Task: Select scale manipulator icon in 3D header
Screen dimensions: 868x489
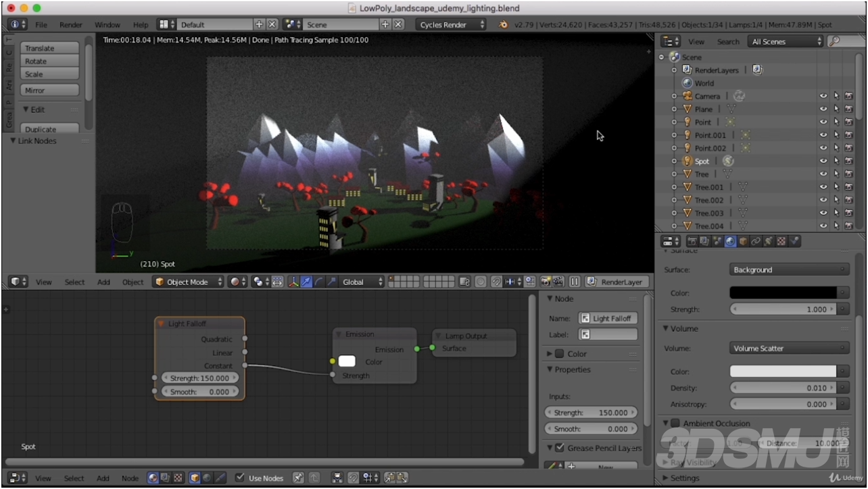Action: pyautogui.click(x=331, y=282)
